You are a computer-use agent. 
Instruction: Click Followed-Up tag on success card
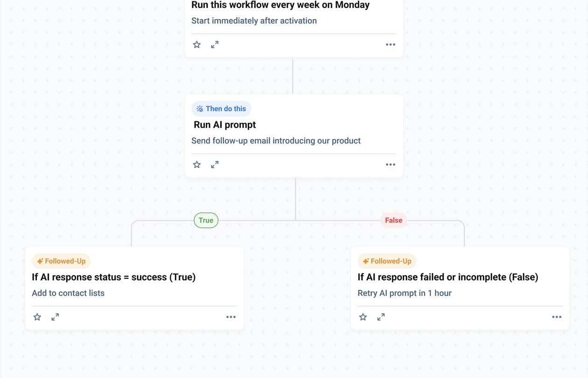pyautogui.click(x=61, y=261)
